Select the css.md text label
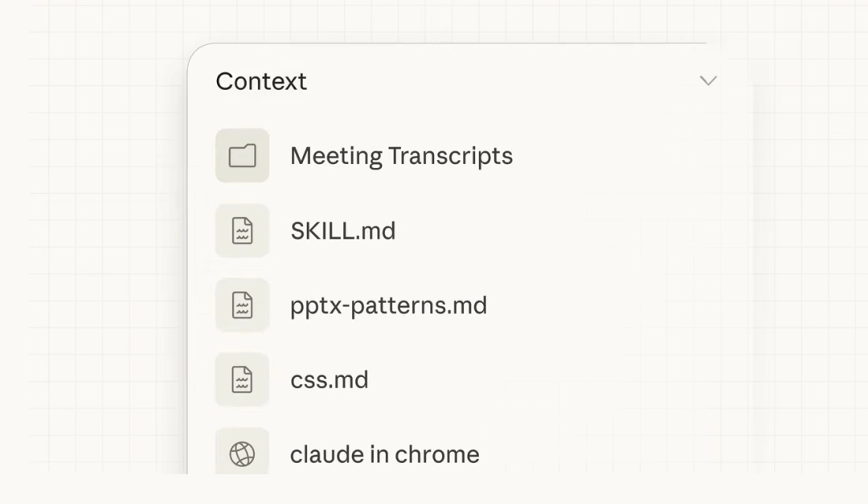The image size is (868, 504). (329, 379)
